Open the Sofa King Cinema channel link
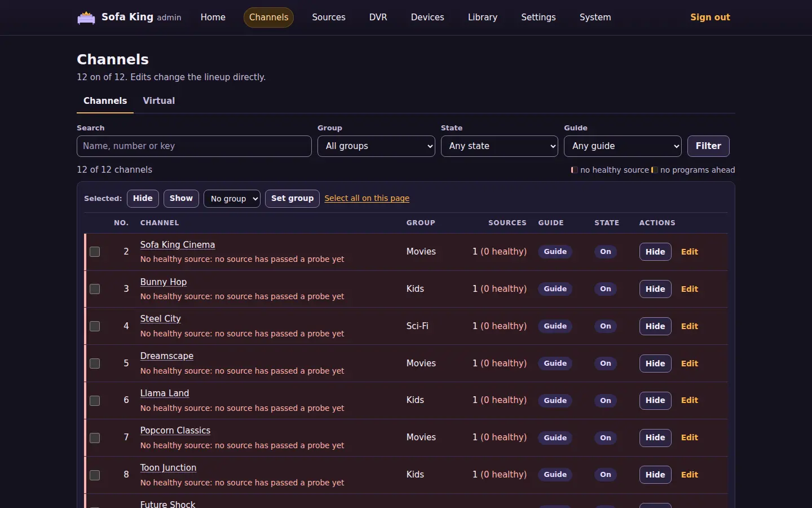 (178, 244)
